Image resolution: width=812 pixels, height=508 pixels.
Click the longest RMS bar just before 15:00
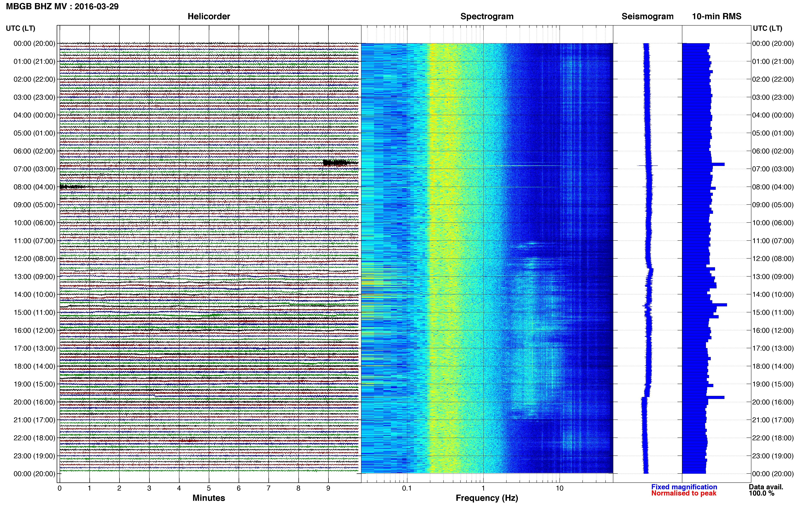point(705,305)
